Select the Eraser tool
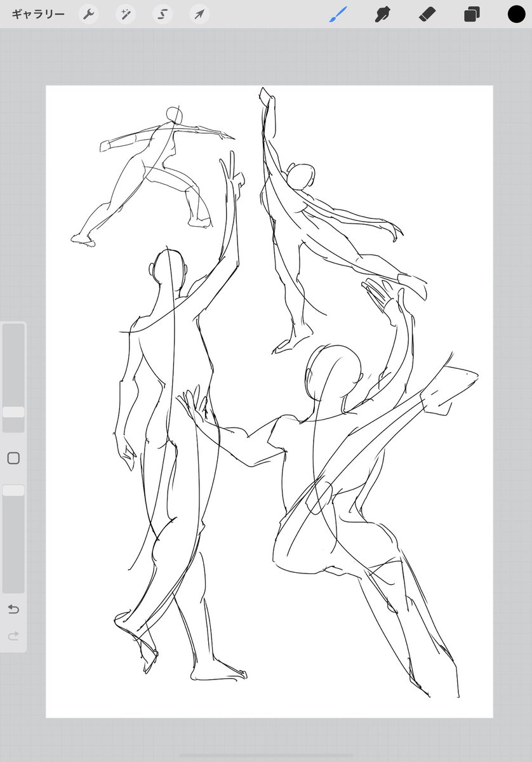 427,14
